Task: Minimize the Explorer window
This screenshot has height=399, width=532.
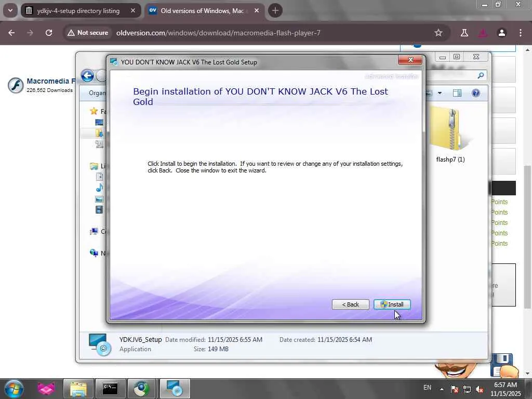Action: coord(443,57)
